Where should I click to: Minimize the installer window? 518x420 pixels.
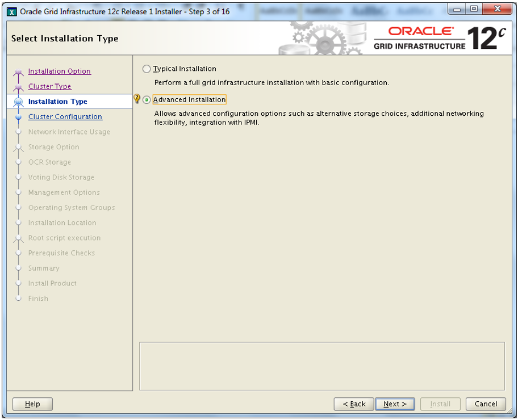[x=457, y=10]
